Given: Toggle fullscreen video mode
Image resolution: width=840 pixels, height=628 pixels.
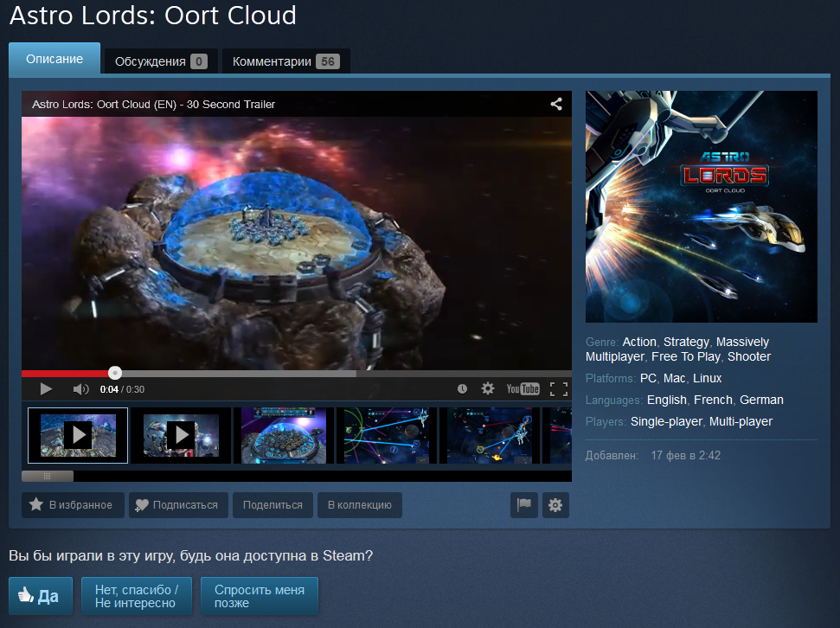Looking at the screenshot, I should point(559,389).
